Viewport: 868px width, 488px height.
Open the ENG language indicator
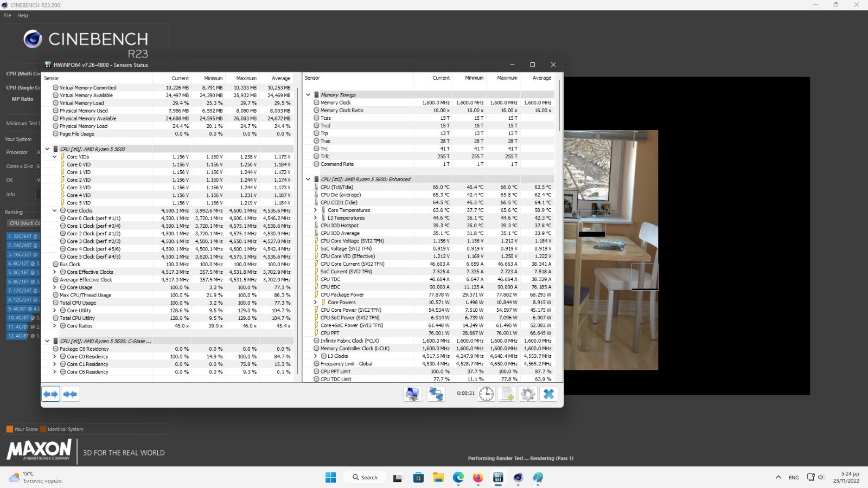[x=794, y=478]
